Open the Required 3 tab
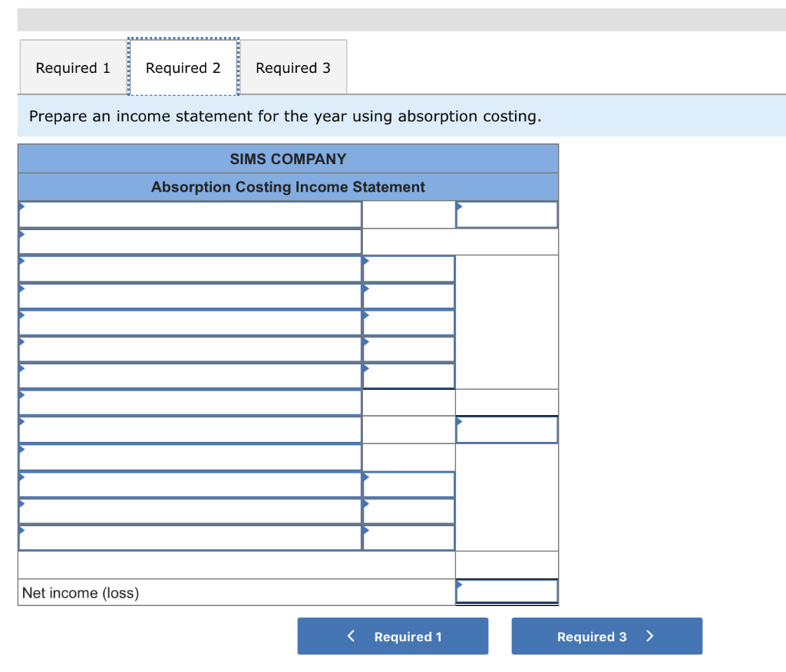 tap(293, 68)
